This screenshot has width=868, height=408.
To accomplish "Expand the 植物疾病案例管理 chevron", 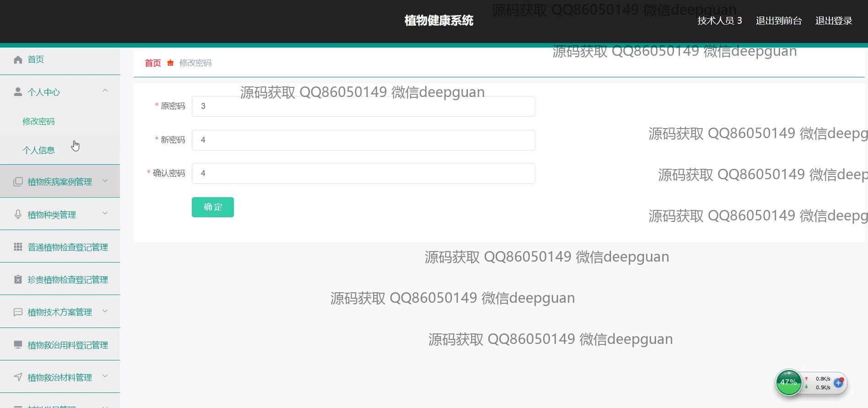I will (105, 181).
